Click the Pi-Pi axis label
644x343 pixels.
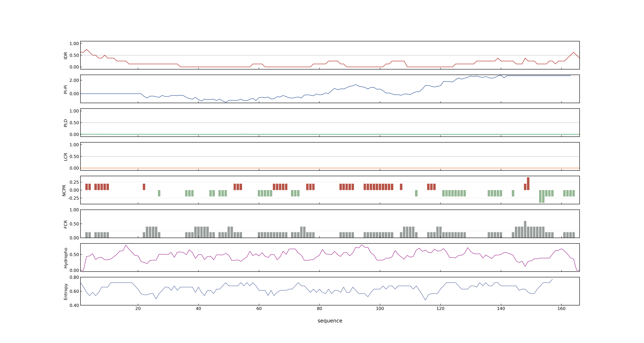66,89
